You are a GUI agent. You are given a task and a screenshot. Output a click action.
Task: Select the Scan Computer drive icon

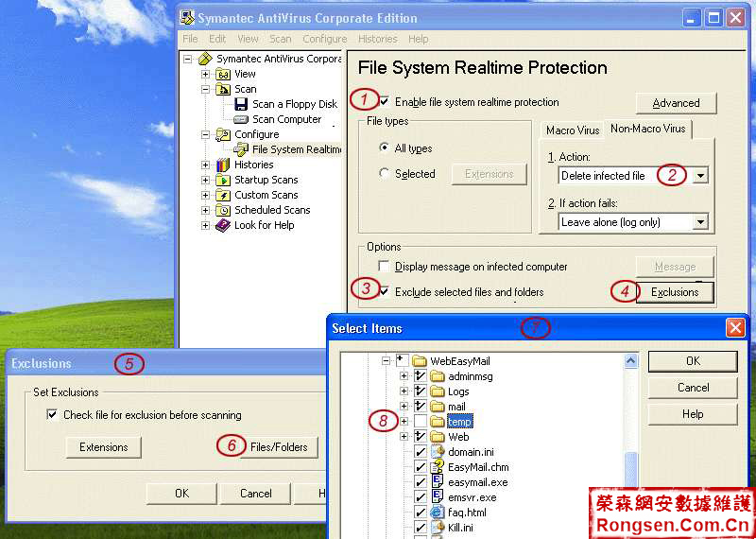[x=241, y=119]
